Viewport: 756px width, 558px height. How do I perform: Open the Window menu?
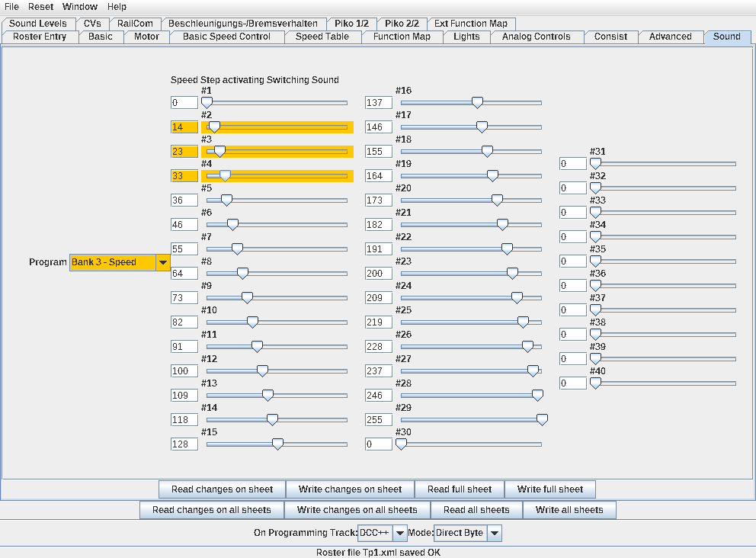(80, 7)
